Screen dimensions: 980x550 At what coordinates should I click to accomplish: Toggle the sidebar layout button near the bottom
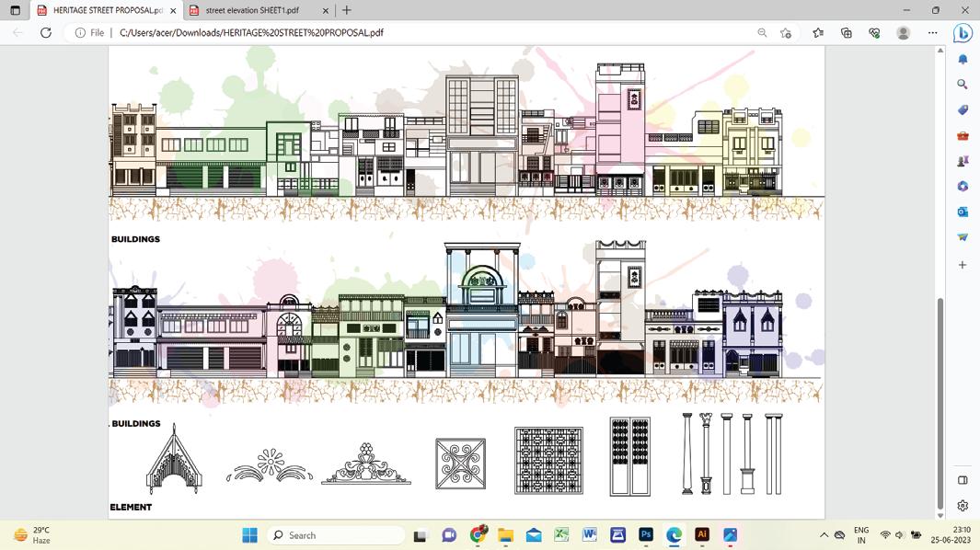pyautogui.click(x=963, y=480)
